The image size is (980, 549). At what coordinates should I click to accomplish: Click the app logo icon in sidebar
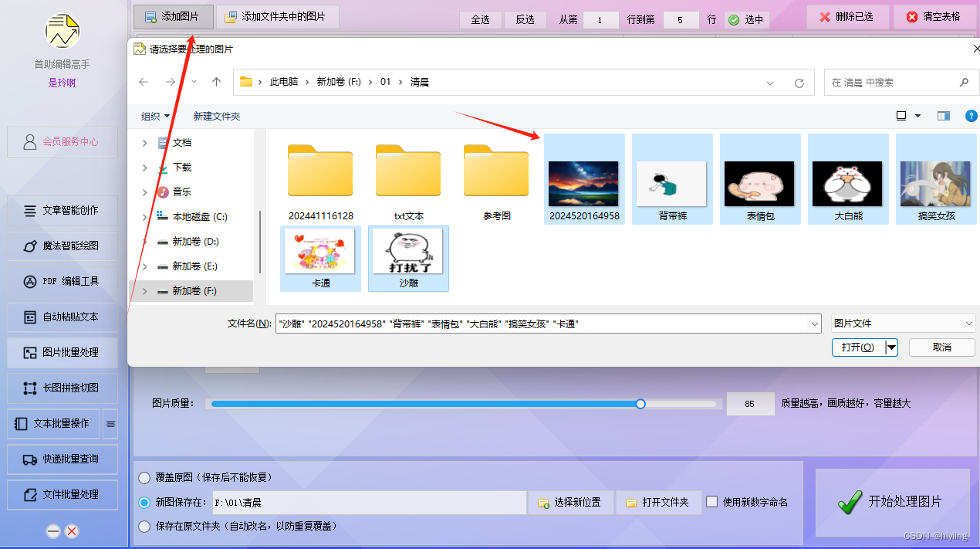[63, 31]
